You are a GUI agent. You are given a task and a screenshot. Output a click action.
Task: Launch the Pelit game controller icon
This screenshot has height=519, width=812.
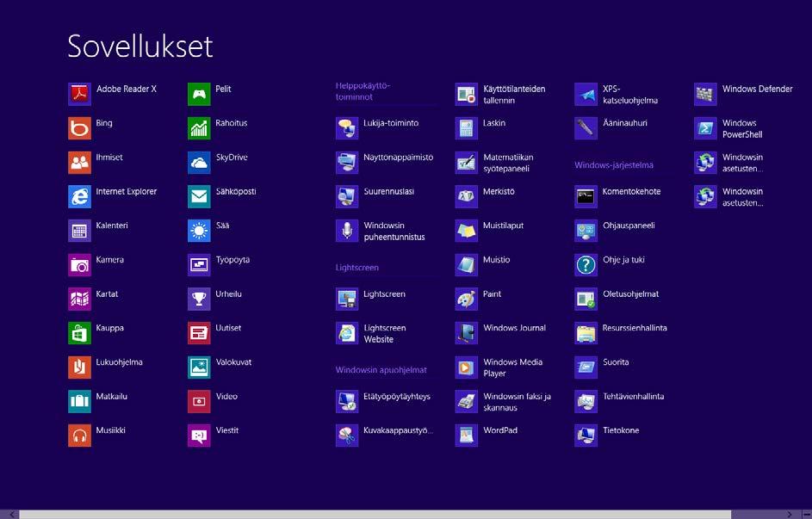click(x=199, y=94)
